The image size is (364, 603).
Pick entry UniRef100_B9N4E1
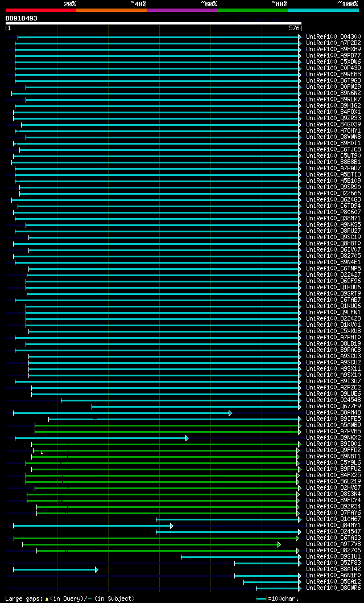click(x=333, y=262)
